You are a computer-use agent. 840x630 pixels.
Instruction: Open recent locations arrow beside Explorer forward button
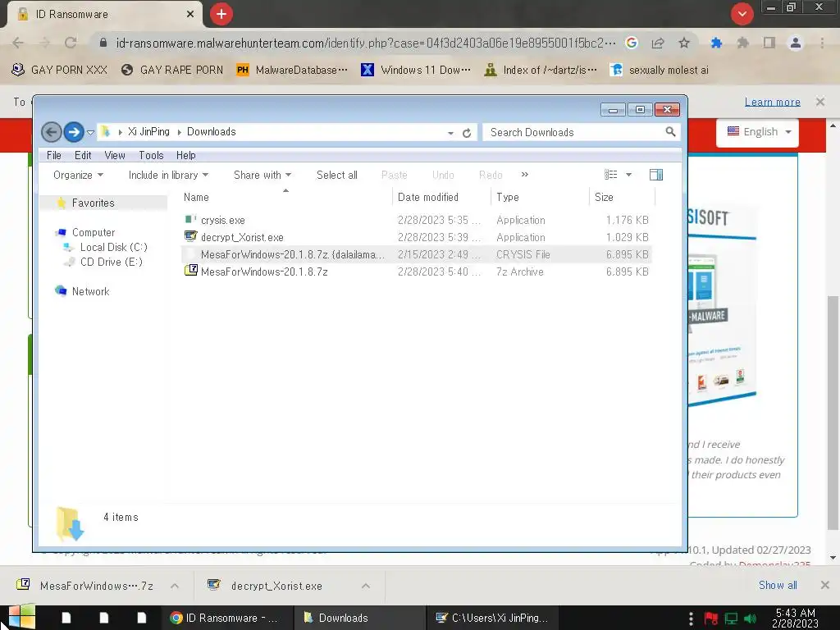point(90,132)
